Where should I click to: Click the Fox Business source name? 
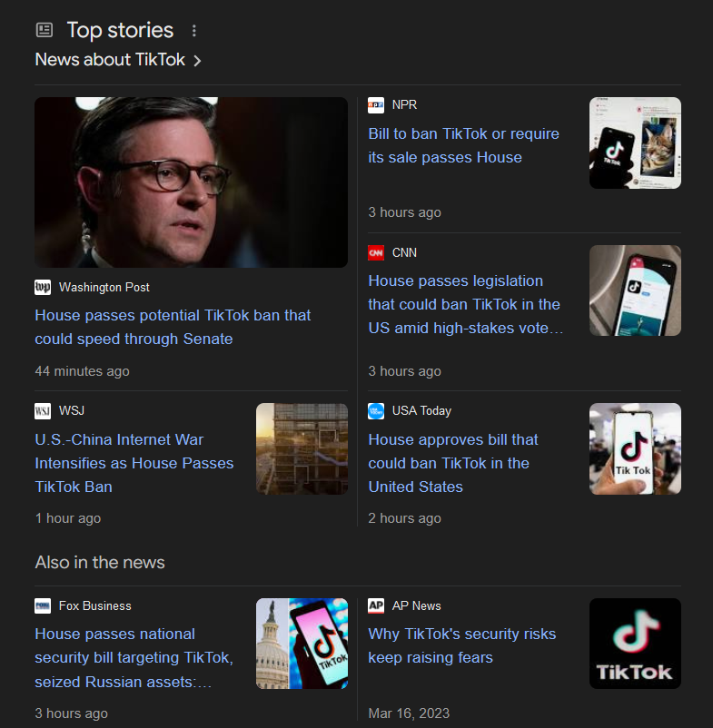pos(95,605)
